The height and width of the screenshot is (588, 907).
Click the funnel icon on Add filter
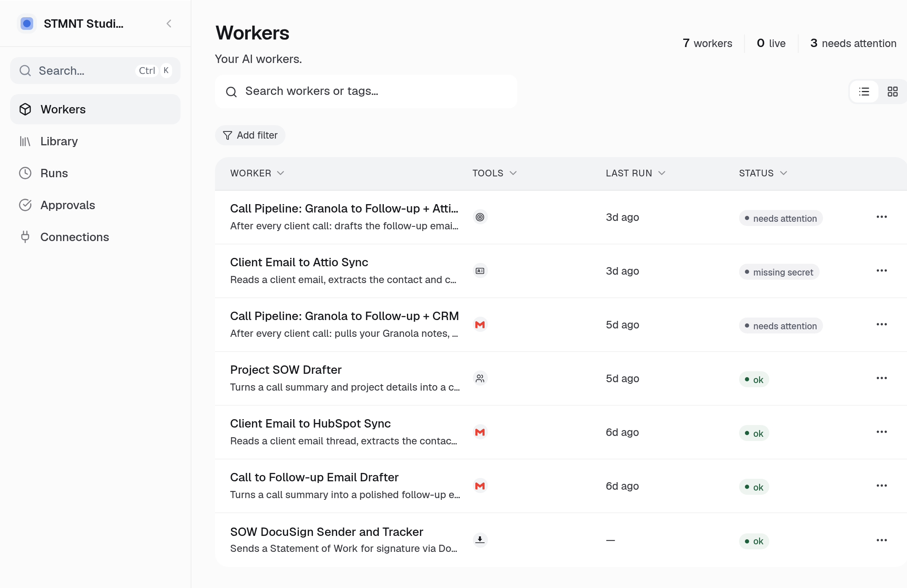pyautogui.click(x=228, y=135)
